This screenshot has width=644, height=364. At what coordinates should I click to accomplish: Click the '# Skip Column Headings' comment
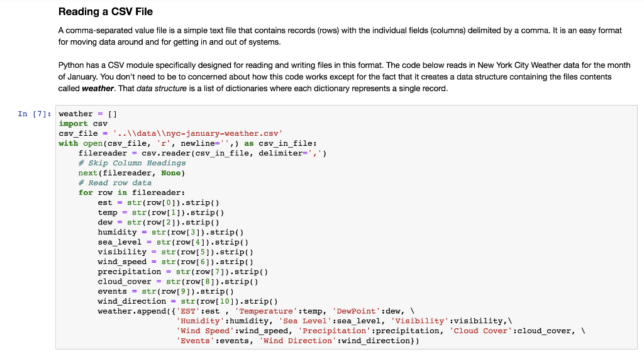point(132,163)
